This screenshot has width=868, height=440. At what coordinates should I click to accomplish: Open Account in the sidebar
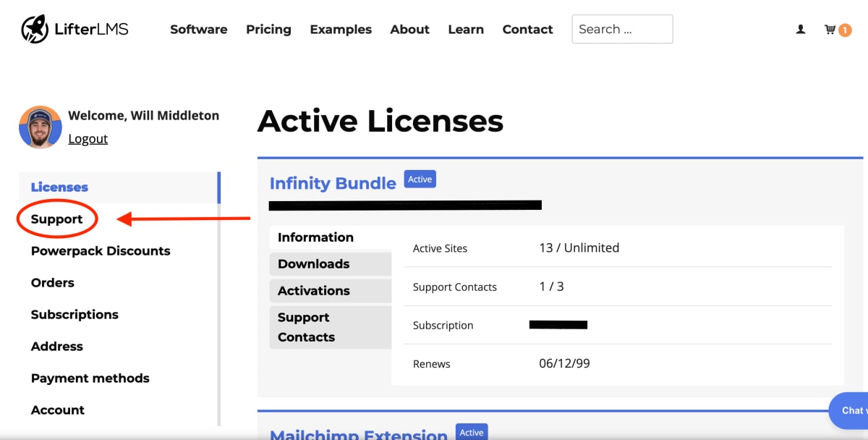point(57,410)
